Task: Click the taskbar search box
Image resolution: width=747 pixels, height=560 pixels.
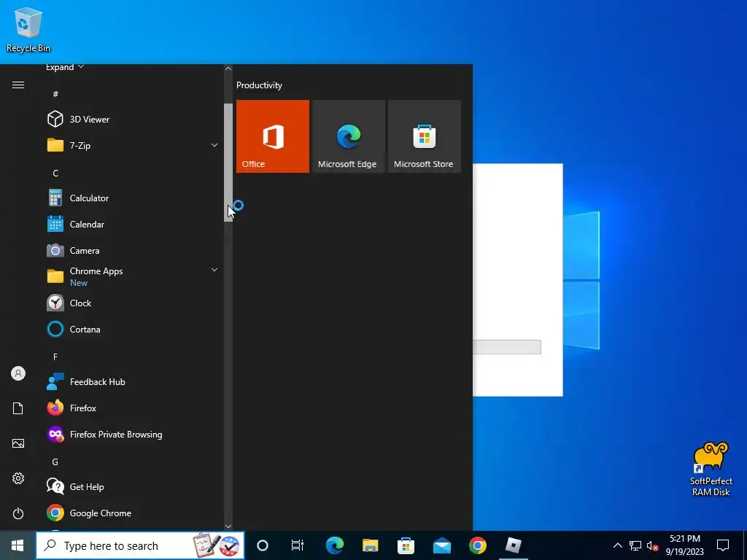Action: tap(140, 545)
